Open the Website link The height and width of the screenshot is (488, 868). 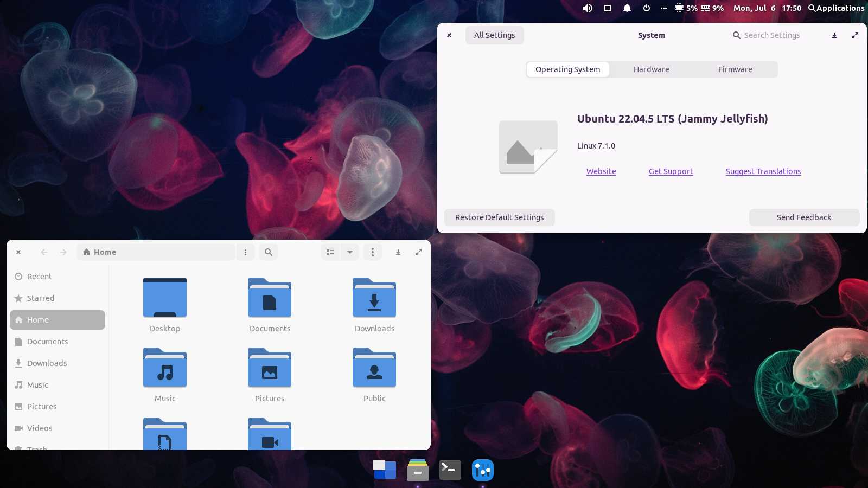601,171
